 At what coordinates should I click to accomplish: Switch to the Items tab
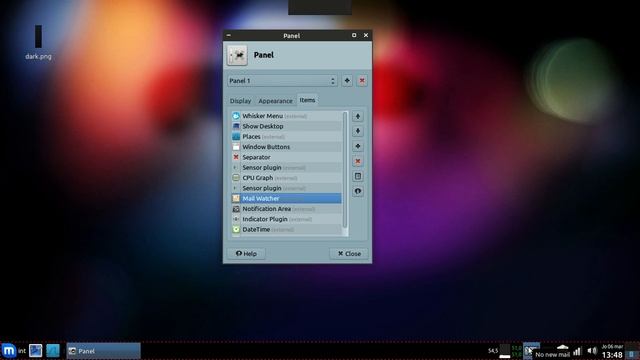pyautogui.click(x=307, y=100)
